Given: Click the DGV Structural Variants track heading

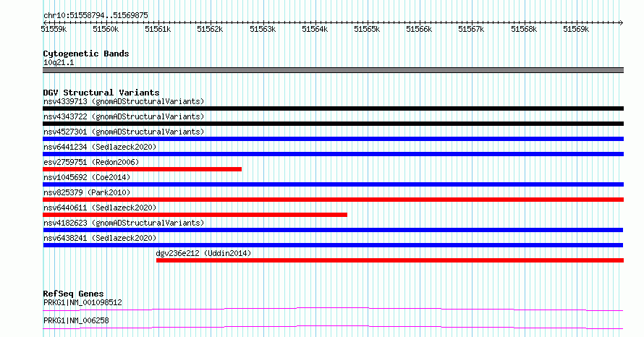Looking at the screenshot, I should 101,93.
